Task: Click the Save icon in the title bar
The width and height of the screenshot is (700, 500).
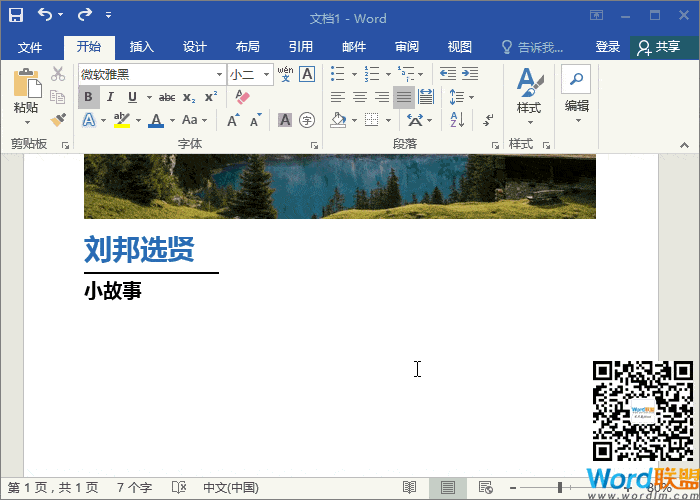Action: (x=16, y=15)
